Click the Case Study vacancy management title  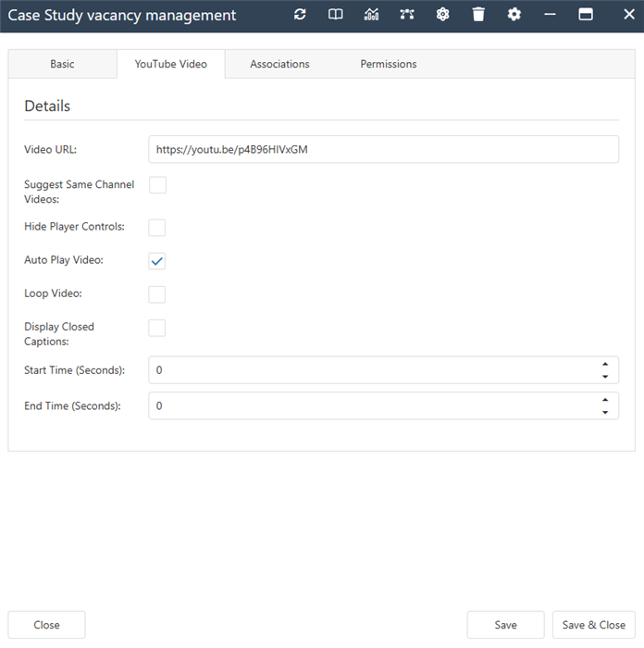point(122,16)
